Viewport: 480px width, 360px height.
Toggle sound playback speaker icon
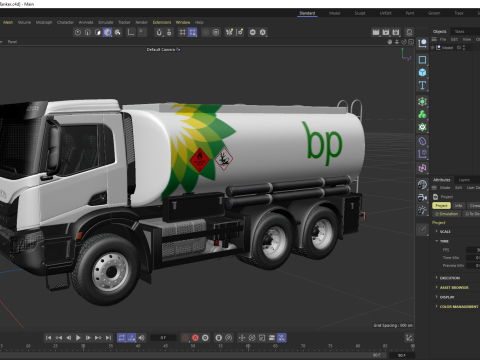click(142, 338)
